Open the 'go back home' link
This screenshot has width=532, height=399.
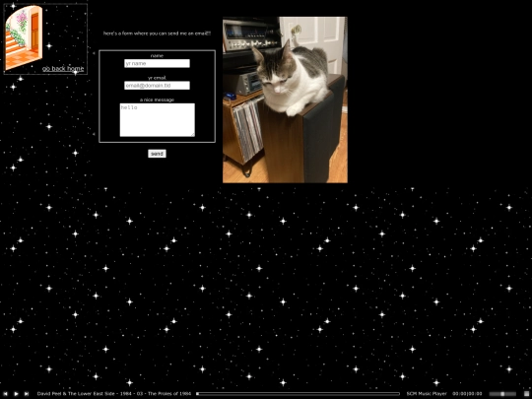click(63, 69)
